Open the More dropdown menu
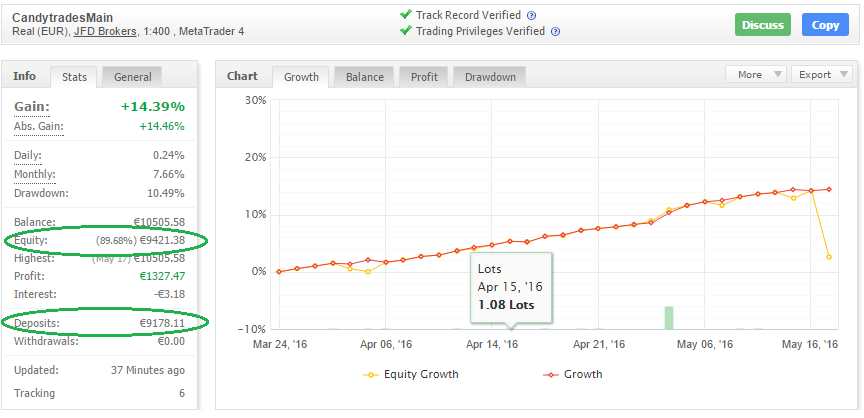The image size is (864, 418). [757, 74]
